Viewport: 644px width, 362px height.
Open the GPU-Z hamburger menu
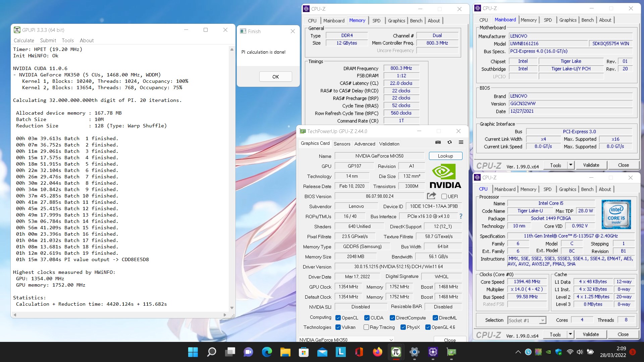point(461,142)
